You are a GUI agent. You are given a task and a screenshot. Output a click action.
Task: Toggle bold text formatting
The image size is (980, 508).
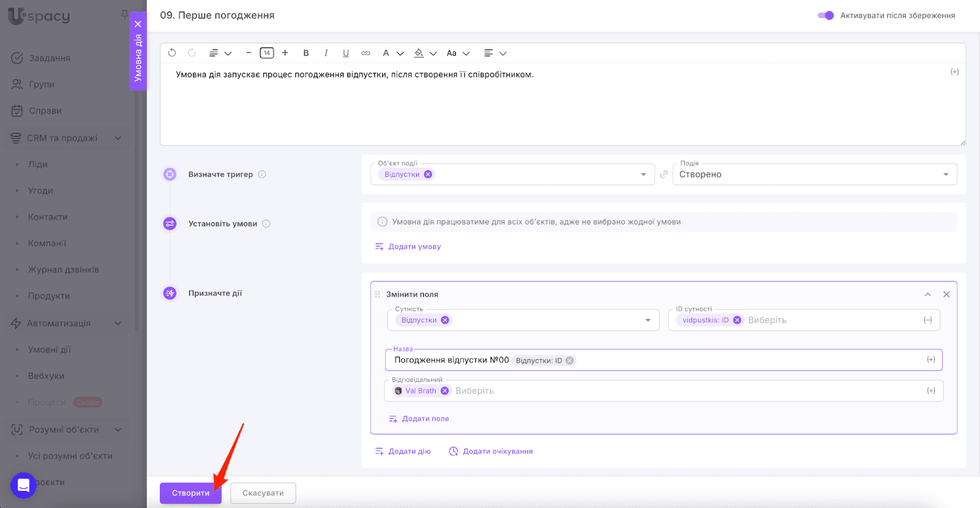pos(306,53)
